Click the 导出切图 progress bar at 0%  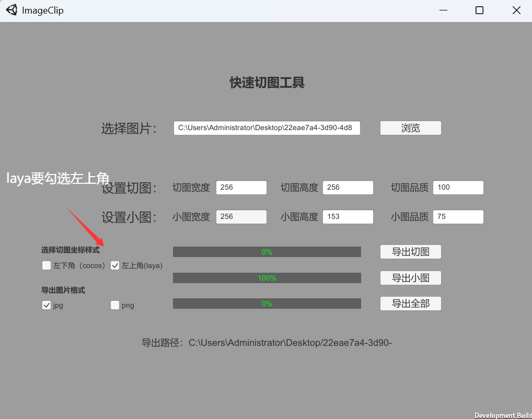[267, 252]
